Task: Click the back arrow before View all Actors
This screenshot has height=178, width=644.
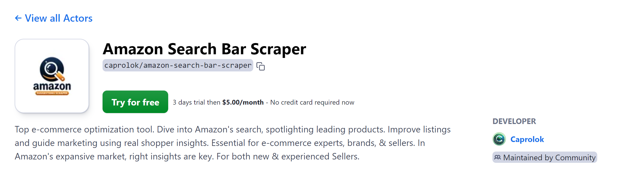Action: coord(18,18)
